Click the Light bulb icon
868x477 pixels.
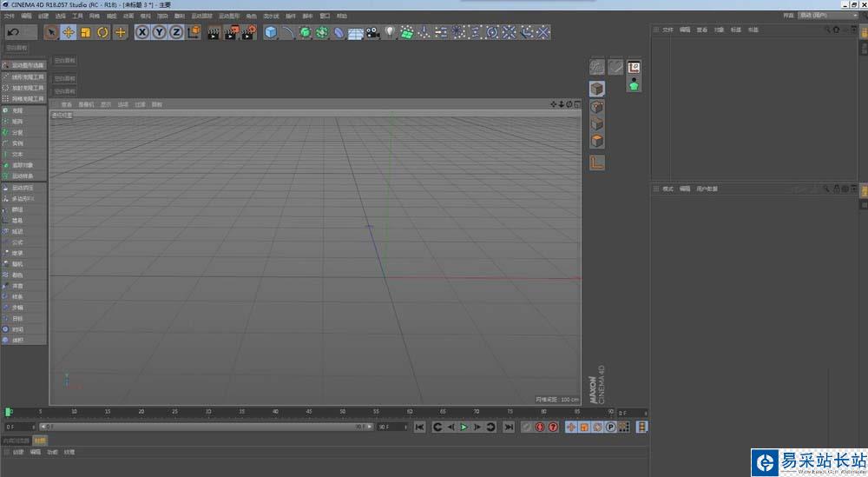tap(390, 32)
